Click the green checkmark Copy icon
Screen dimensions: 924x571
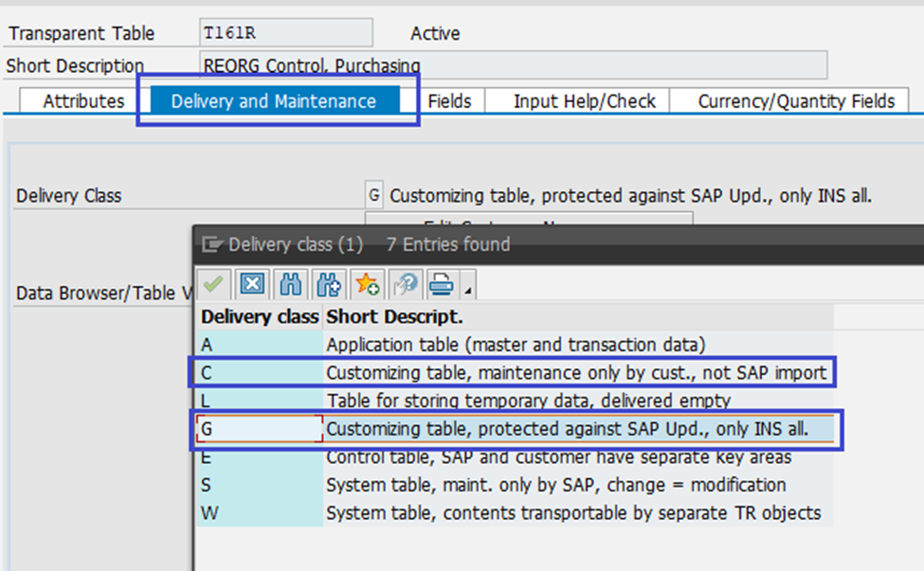pos(214,284)
